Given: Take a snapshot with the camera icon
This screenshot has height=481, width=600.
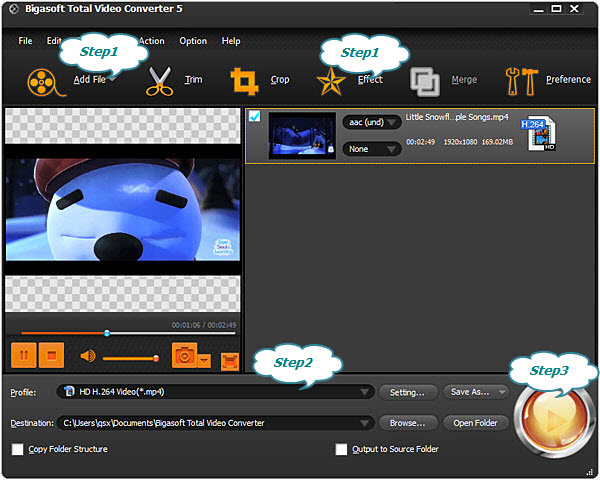Looking at the screenshot, I should click(184, 355).
